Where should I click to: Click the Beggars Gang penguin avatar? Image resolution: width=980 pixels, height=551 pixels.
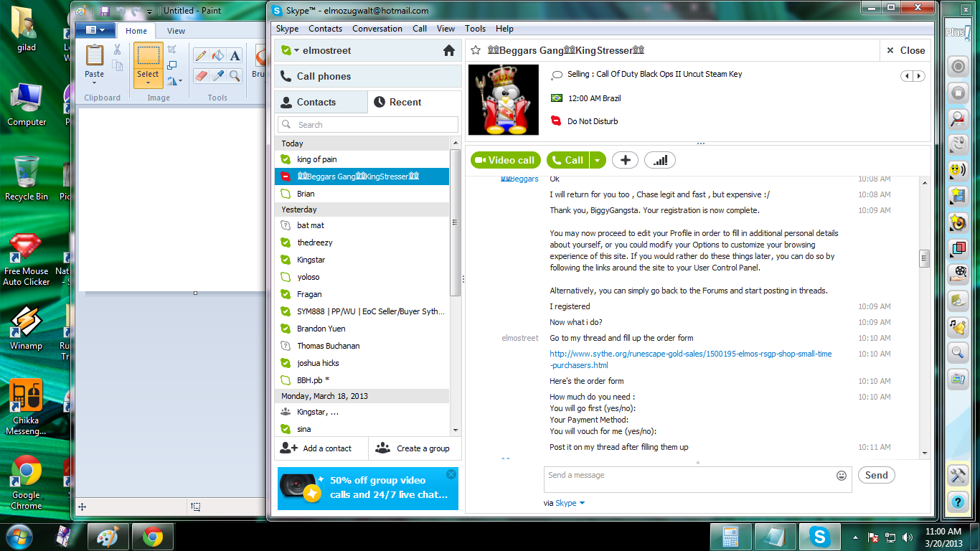pos(504,100)
